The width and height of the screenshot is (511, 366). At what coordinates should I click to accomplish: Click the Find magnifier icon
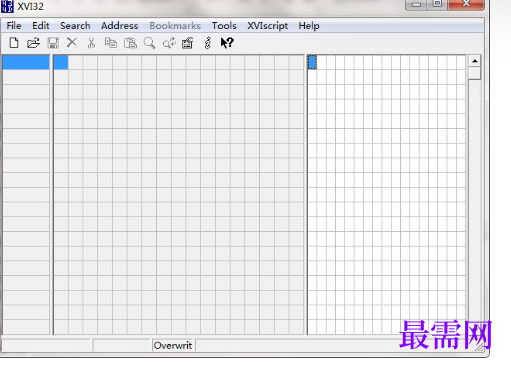pyautogui.click(x=149, y=43)
